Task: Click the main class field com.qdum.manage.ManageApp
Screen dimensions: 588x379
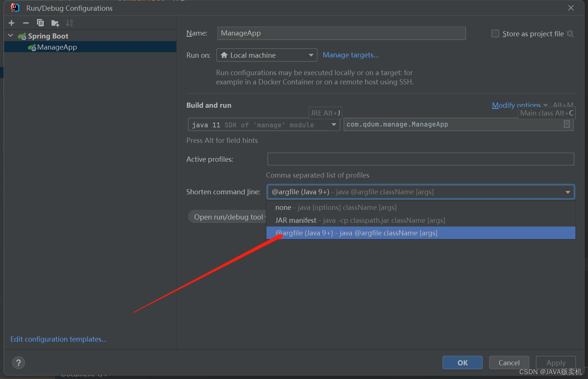Action: [458, 124]
